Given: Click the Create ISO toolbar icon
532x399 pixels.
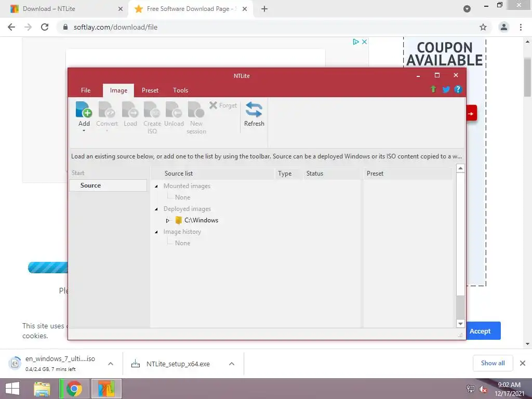Looking at the screenshot, I should click(x=152, y=110).
